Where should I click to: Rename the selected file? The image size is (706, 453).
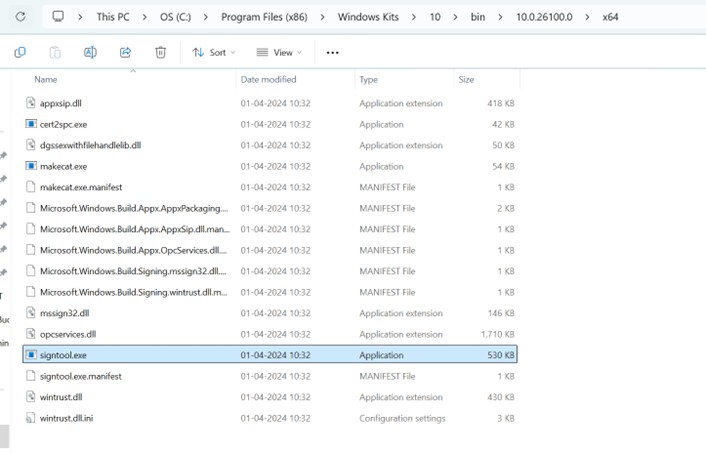pos(90,53)
